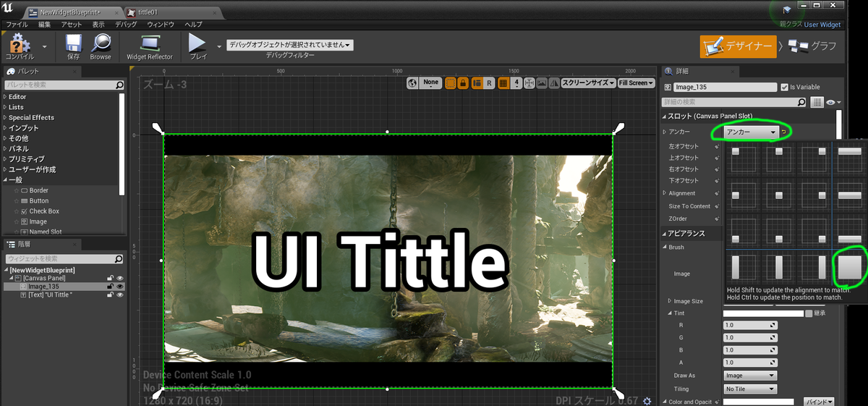This screenshot has width=868, height=406.
Task: Click the zoom-to-fit arrows icon
Action: 529,83
